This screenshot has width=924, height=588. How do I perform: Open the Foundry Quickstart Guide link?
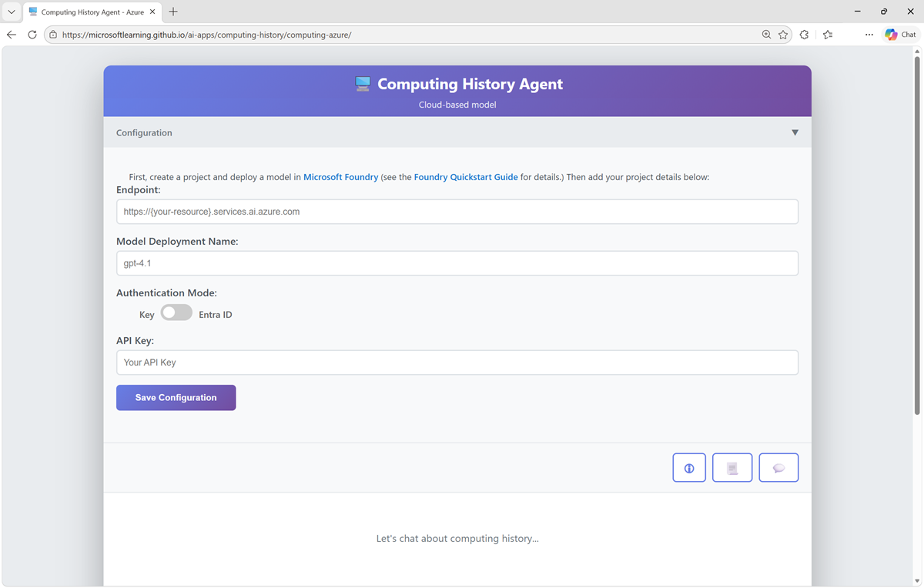[466, 177]
